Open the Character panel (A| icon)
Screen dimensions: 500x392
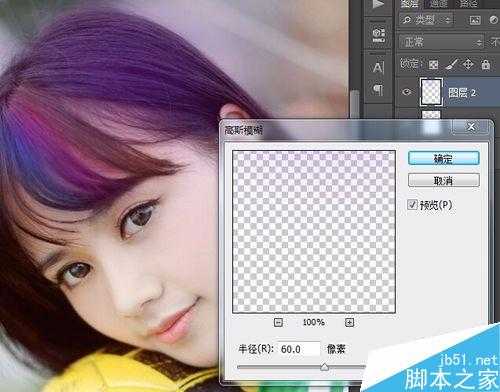[378, 68]
